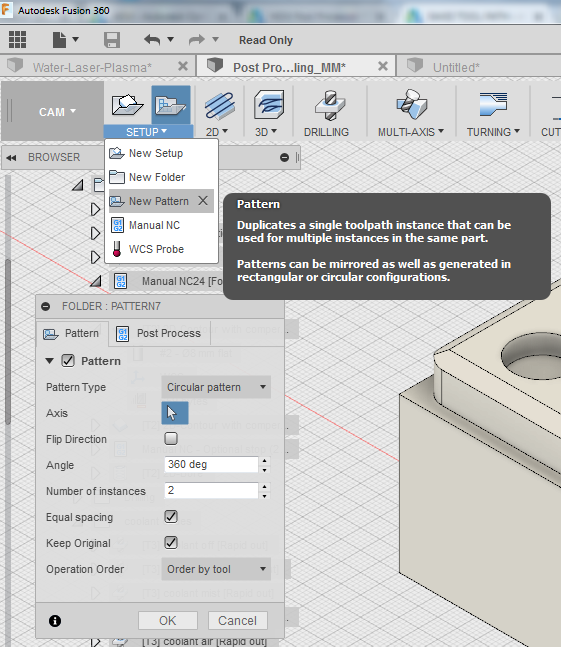Screen dimensions: 561x647
Task: Click the Cancel button
Action: click(238, 621)
